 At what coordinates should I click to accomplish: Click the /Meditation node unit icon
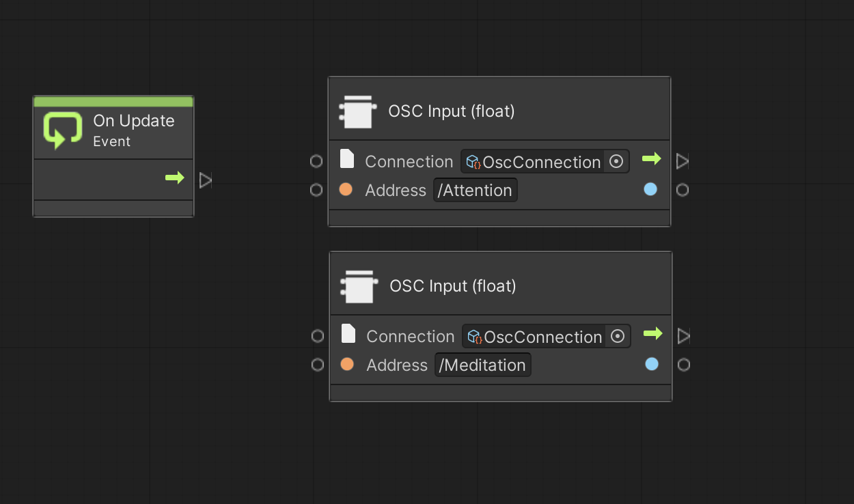point(359,287)
